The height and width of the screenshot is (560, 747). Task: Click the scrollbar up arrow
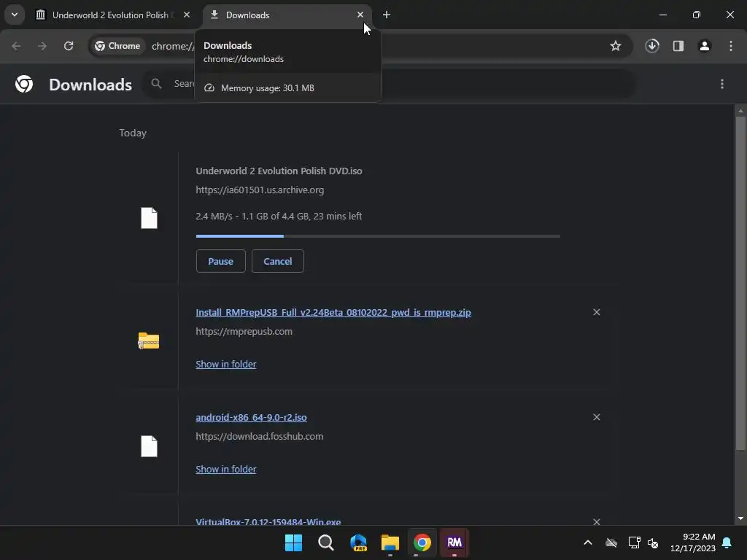[740, 111]
